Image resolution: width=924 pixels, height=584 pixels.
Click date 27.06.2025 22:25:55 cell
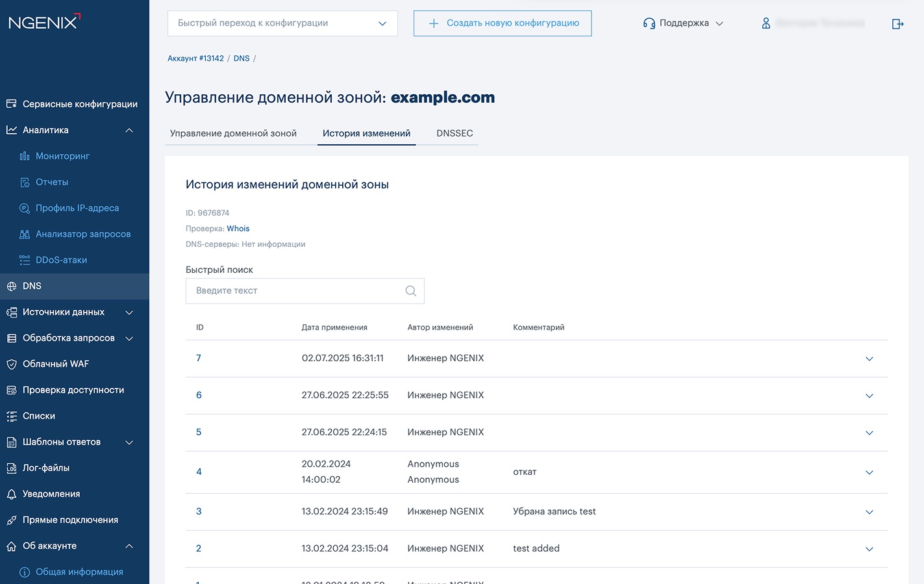(345, 395)
